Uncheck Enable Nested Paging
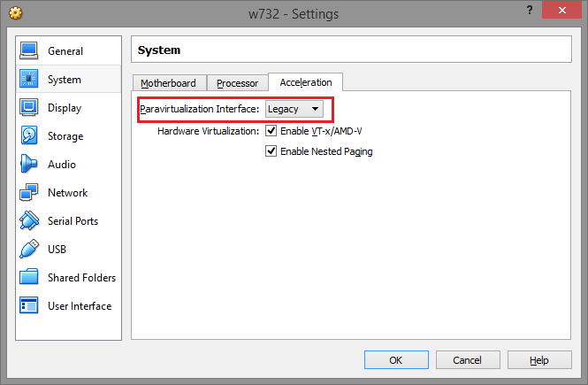 coord(271,151)
